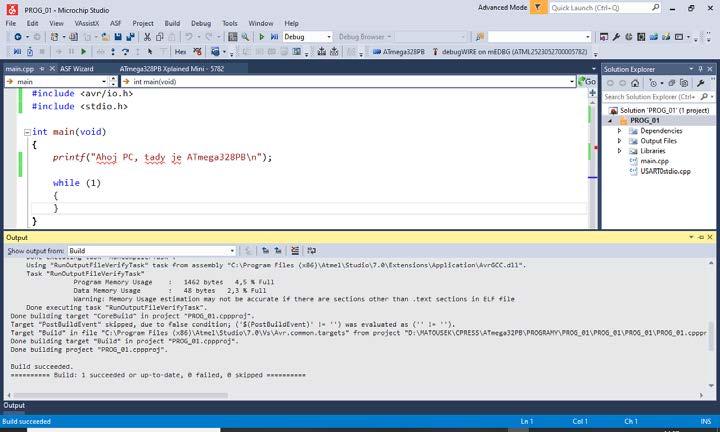Toggle auto-hide pin of Solution Explorer

coord(701,69)
